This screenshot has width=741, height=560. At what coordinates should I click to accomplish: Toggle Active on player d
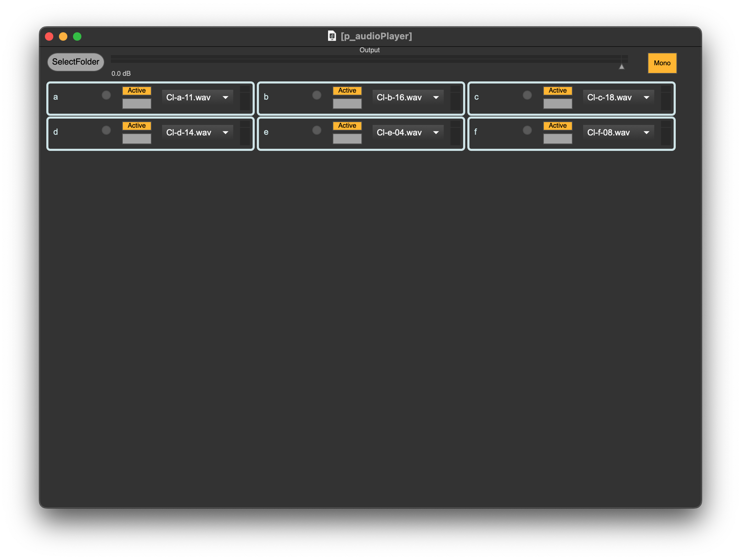click(137, 126)
